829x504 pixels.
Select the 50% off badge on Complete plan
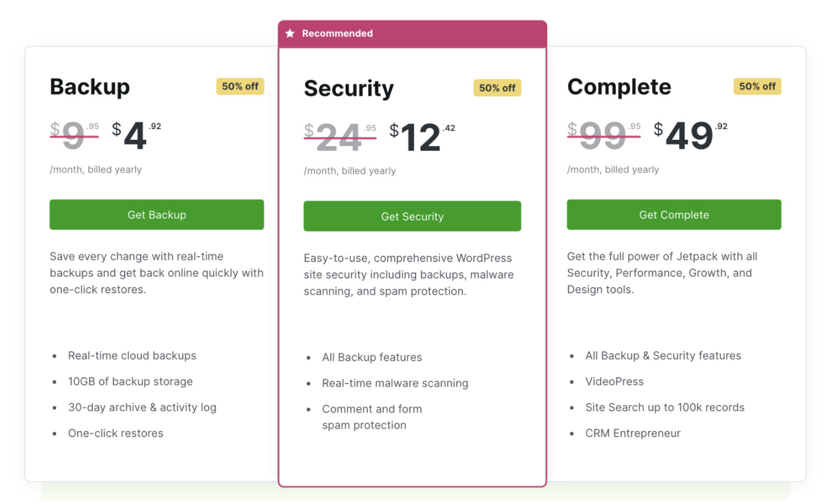pos(757,86)
